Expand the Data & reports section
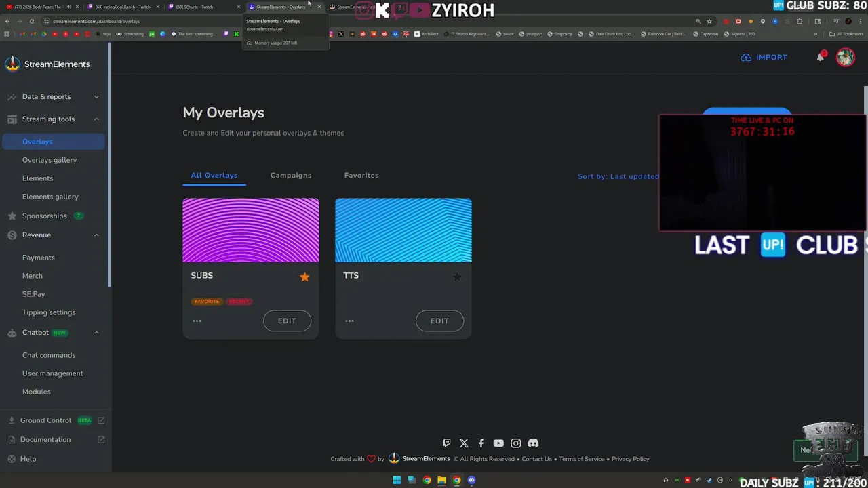The width and height of the screenshot is (868, 488). pos(96,97)
